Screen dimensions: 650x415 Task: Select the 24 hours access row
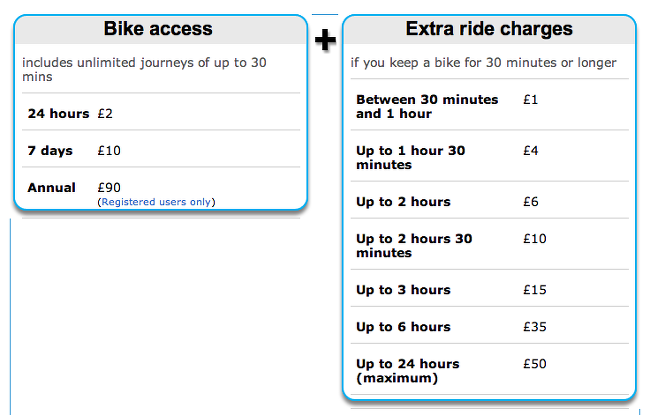[x=161, y=113]
